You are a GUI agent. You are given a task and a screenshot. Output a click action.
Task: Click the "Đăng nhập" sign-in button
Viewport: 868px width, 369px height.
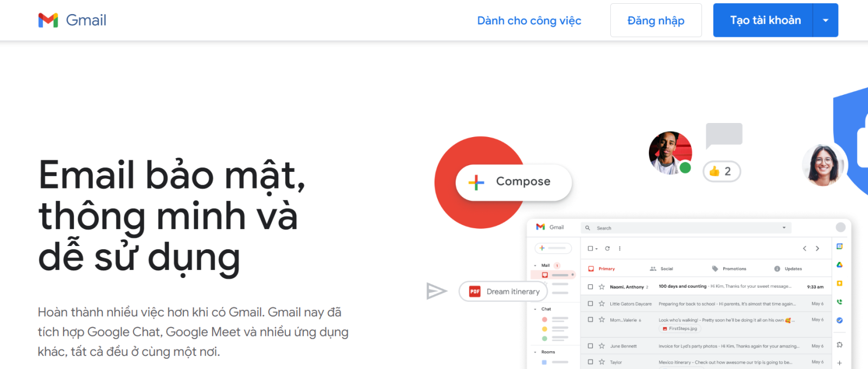[x=656, y=20]
